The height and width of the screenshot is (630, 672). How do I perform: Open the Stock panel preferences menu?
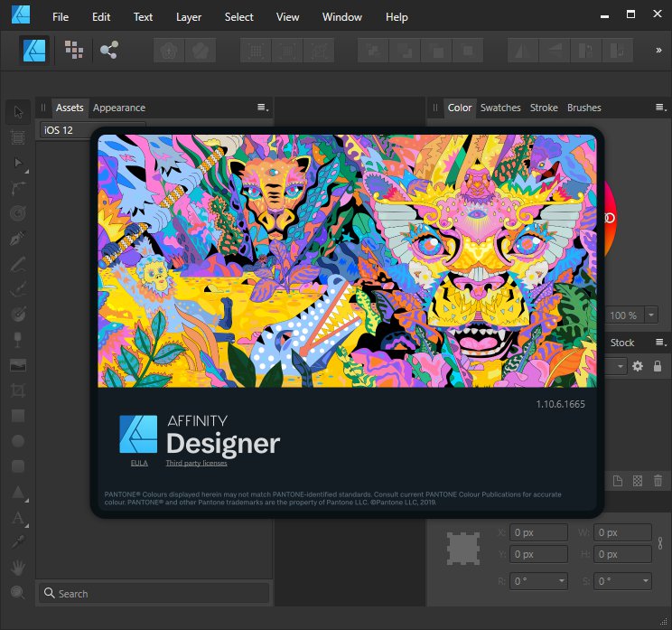click(x=660, y=343)
